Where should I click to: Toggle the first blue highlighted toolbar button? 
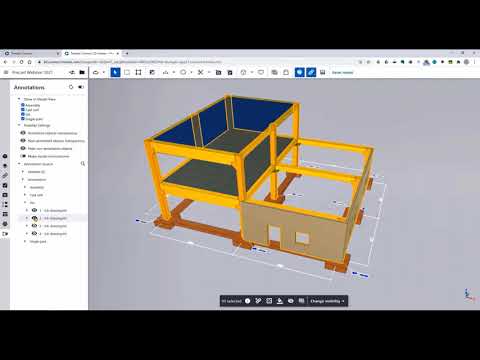[300, 72]
